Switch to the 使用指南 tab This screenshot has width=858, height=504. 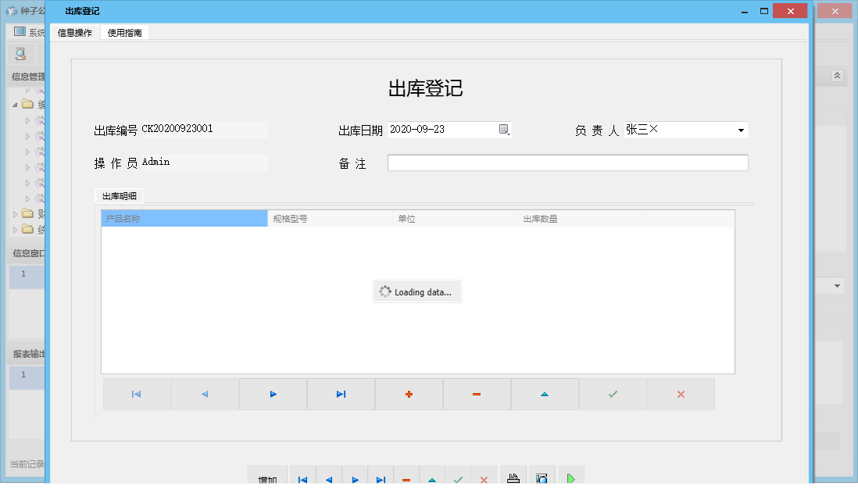[124, 34]
